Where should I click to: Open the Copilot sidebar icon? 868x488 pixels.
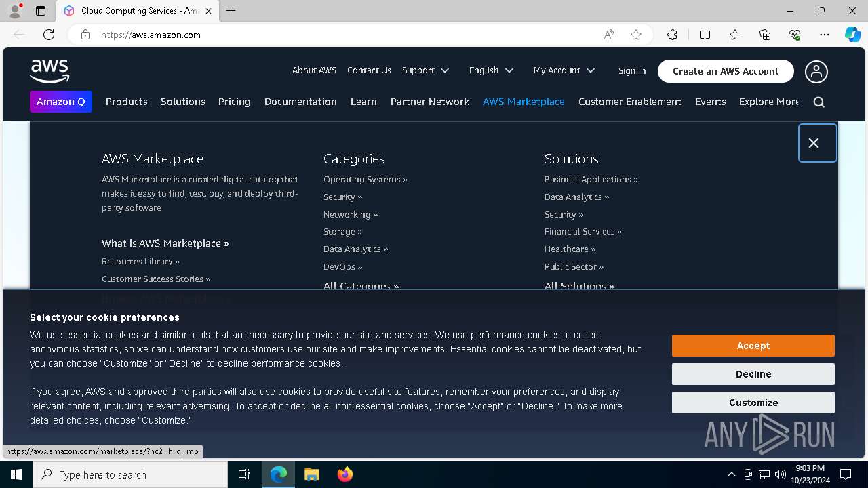(x=852, y=35)
